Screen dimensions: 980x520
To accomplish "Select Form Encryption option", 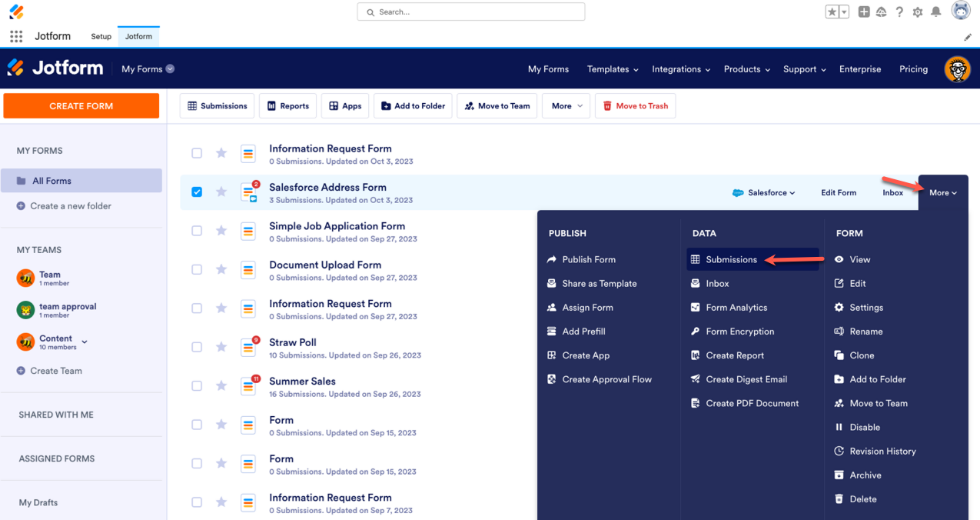I will tap(733, 332).
